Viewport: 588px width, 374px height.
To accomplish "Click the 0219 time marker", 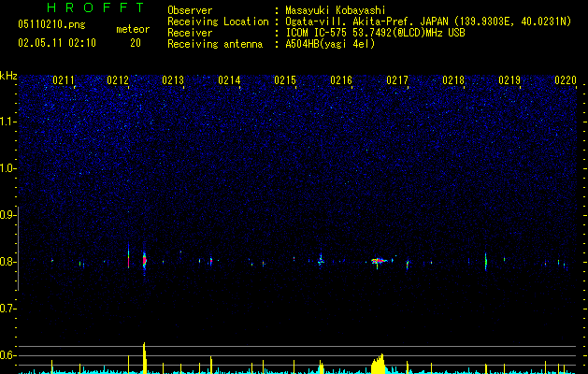I will [x=509, y=80].
